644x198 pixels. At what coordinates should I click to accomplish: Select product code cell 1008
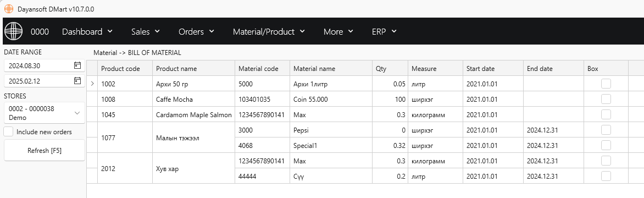[125, 99]
